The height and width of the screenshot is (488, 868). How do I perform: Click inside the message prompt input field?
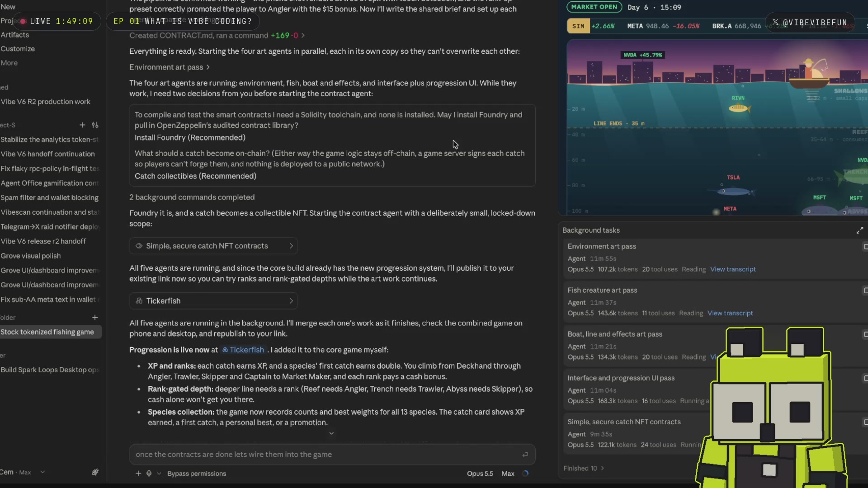tap(332, 455)
